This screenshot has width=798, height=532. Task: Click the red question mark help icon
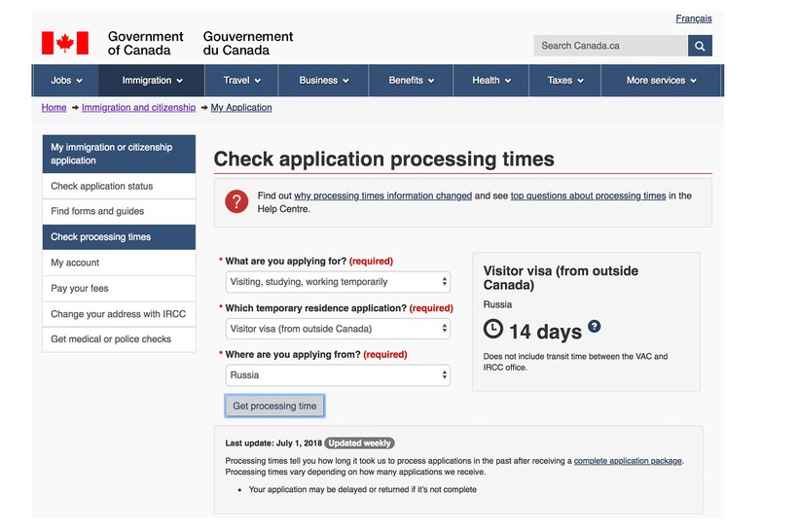[236, 202]
